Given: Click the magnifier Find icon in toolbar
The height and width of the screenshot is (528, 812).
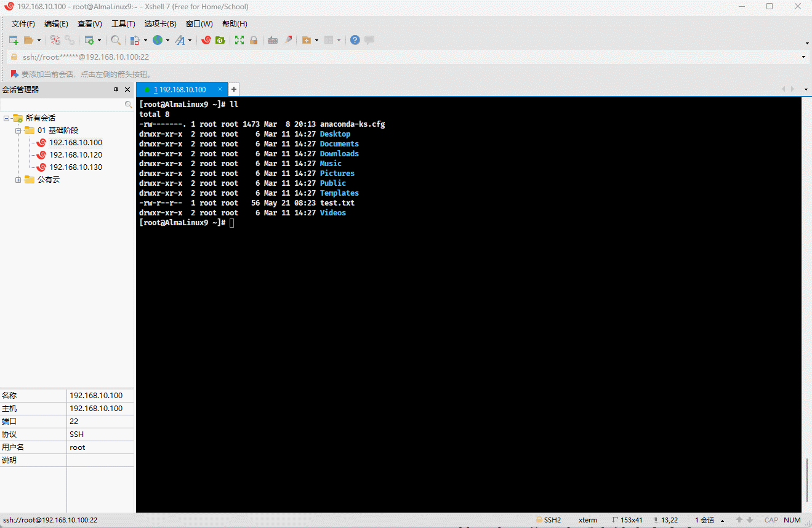Looking at the screenshot, I should [116, 40].
